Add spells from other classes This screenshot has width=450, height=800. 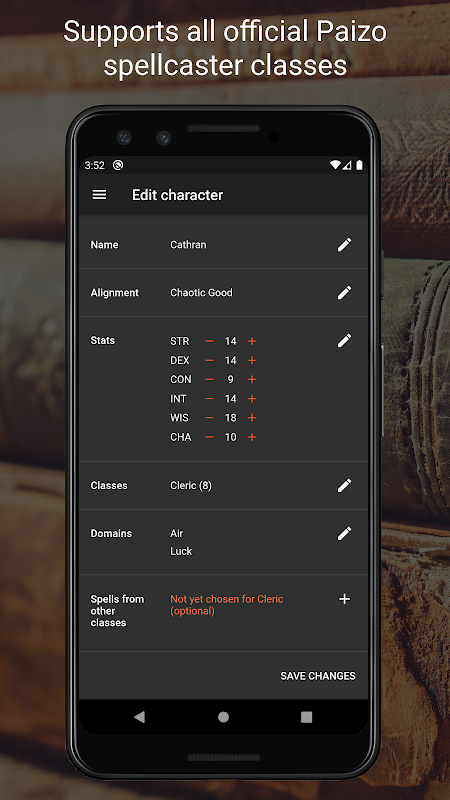344,599
